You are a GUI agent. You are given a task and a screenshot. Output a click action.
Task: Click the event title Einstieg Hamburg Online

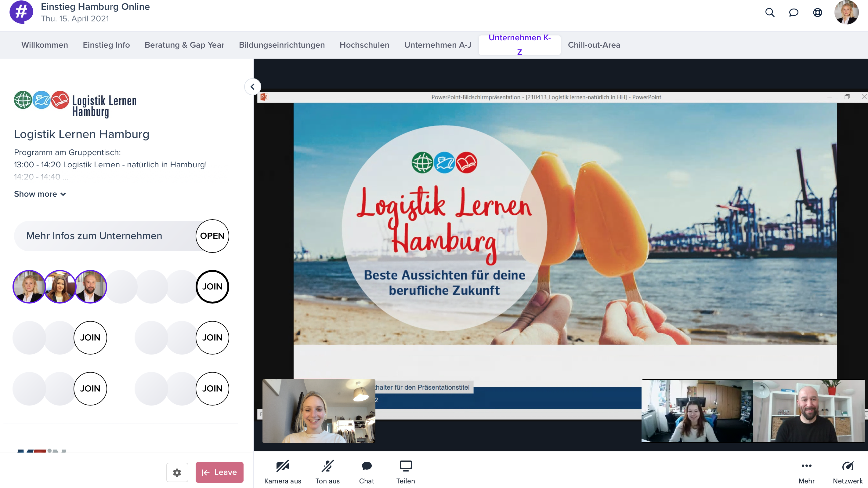tap(95, 7)
